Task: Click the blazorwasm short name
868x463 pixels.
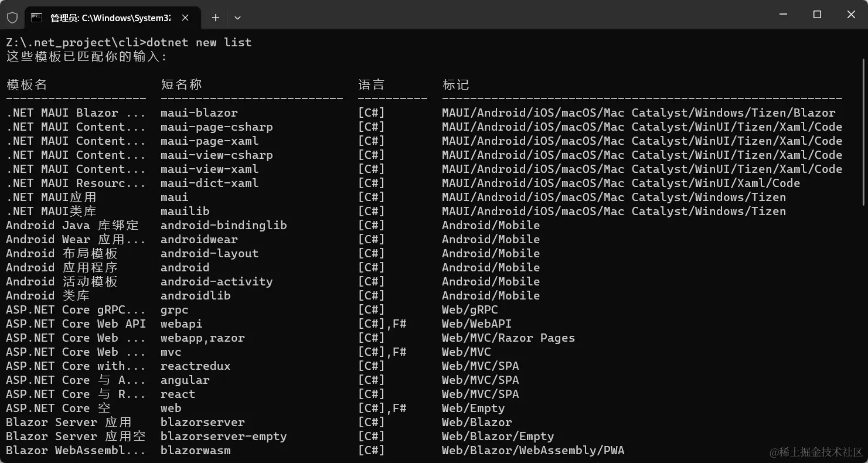Action: 196,450
